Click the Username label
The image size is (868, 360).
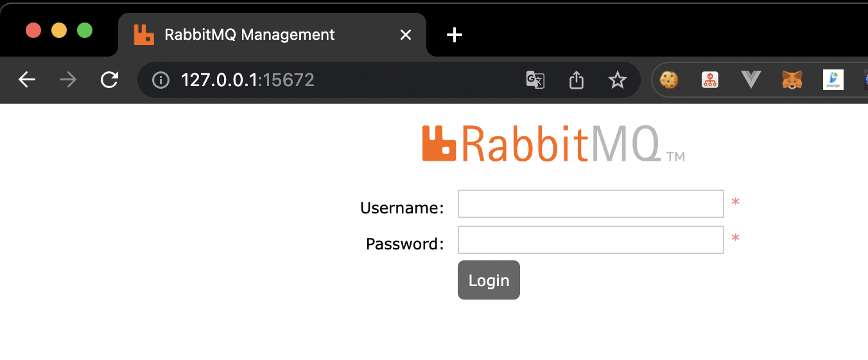coord(402,208)
